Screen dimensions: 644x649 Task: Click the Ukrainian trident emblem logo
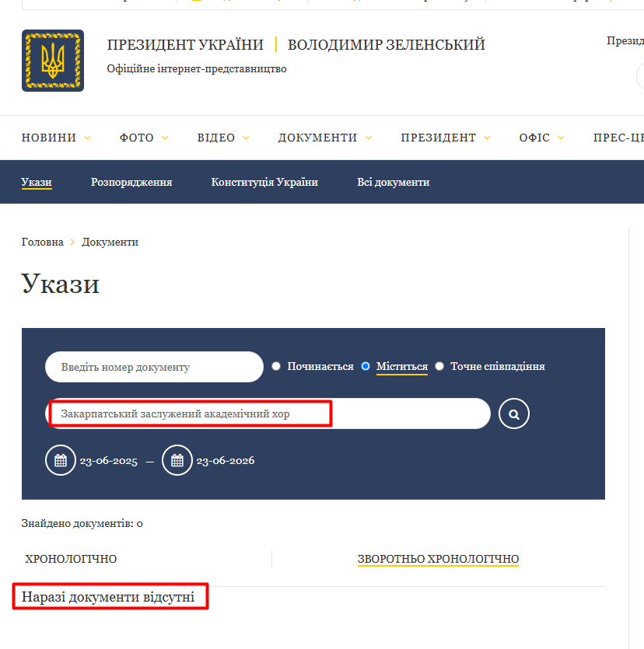coord(53,61)
